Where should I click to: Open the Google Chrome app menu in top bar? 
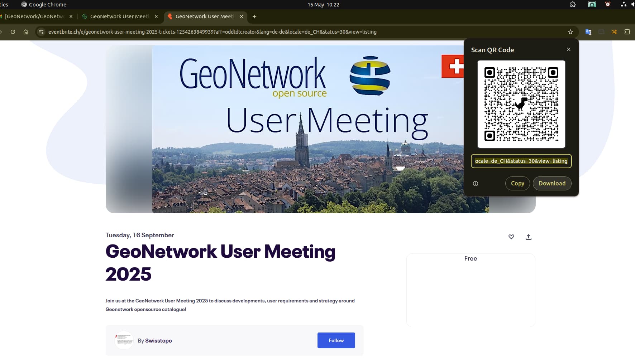[44, 5]
